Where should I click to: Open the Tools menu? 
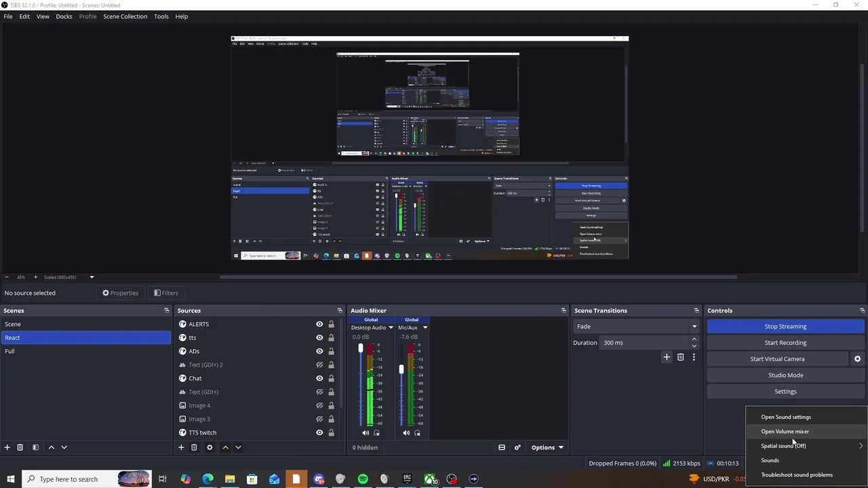pyautogui.click(x=161, y=16)
